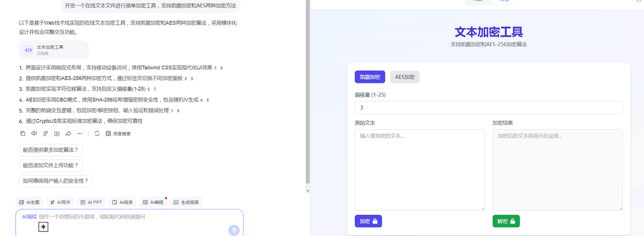This screenshot has width=644, height=236.
Task: Click the 偏移量 shift amount field
Action: pyautogui.click(x=489, y=108)
